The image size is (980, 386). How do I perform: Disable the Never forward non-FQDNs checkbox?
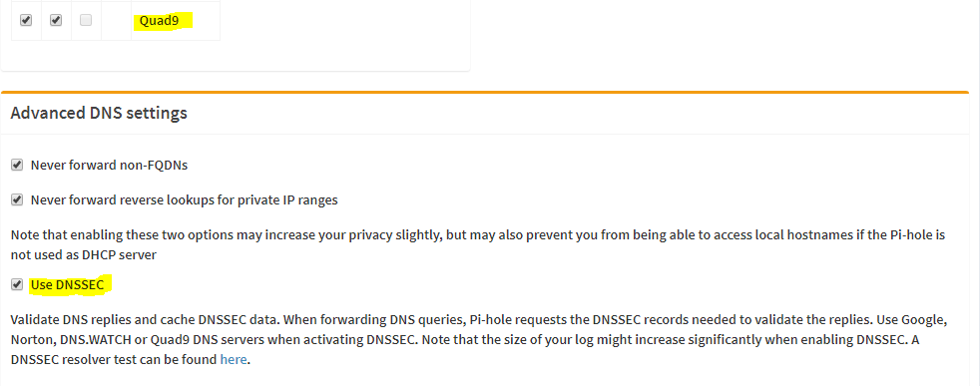17,166
